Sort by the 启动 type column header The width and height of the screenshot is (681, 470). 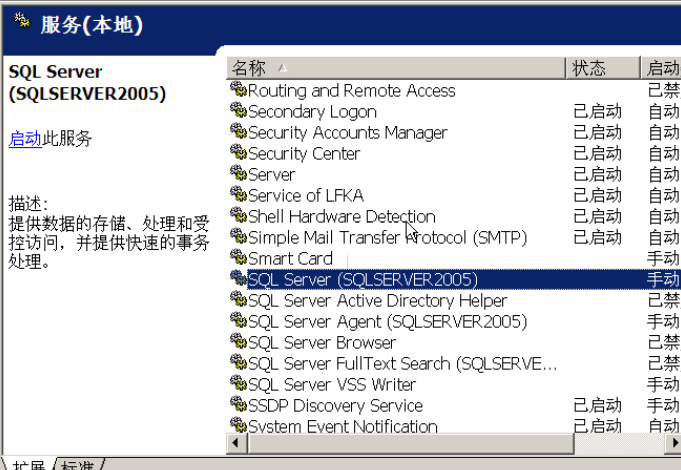click(661, 68)
